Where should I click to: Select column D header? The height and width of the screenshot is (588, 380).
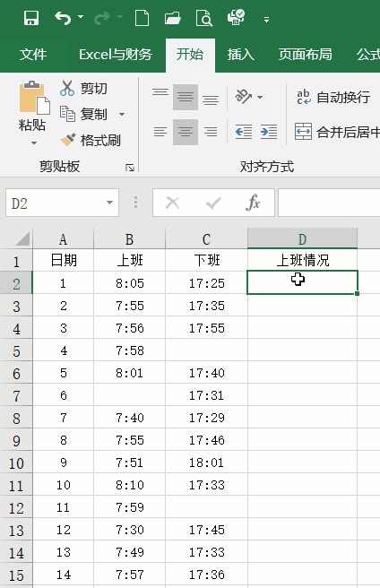302,238
